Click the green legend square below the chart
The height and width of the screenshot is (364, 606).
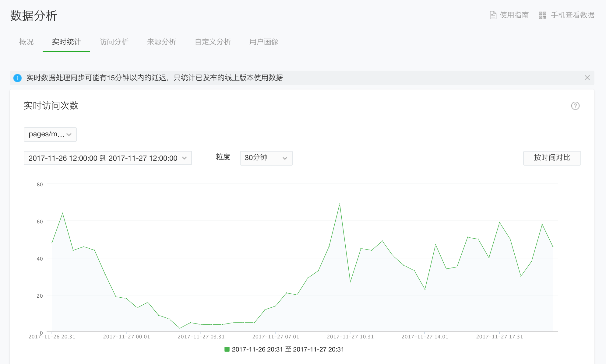tap(227, 349)
